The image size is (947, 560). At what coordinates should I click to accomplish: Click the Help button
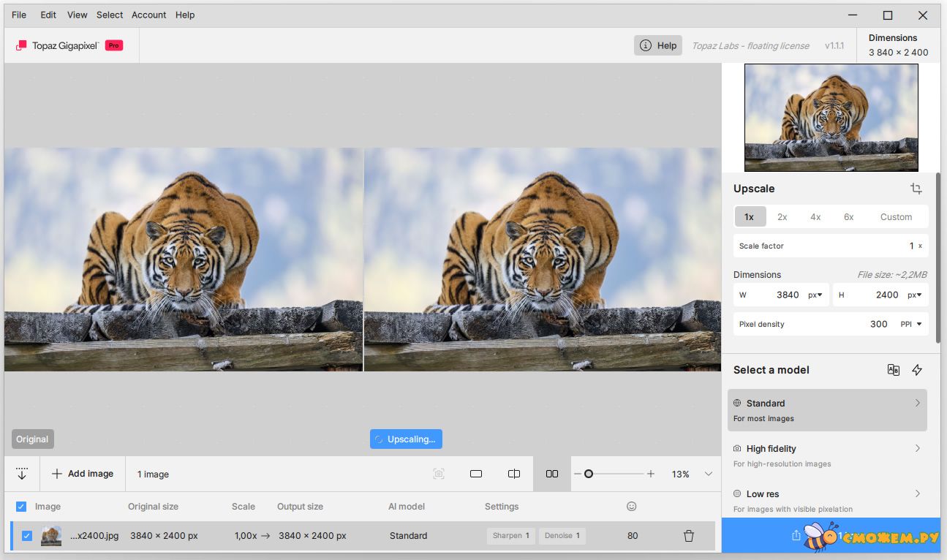point(658,45)
